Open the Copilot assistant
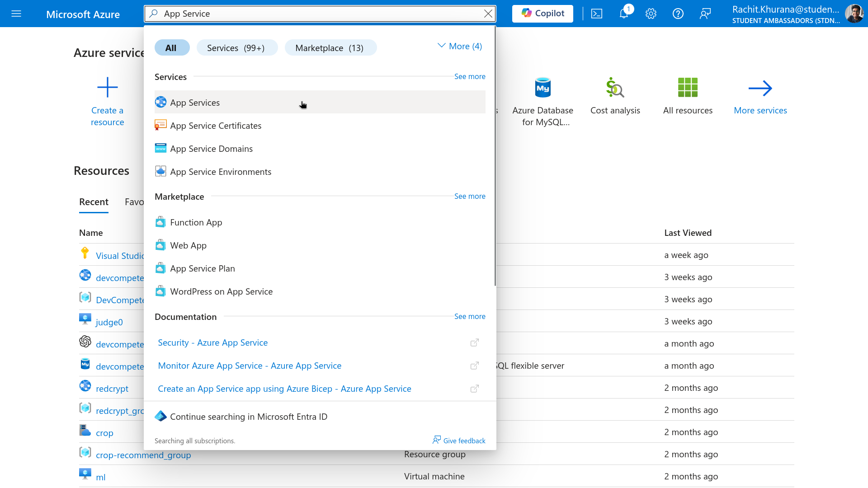 (542, 14)
